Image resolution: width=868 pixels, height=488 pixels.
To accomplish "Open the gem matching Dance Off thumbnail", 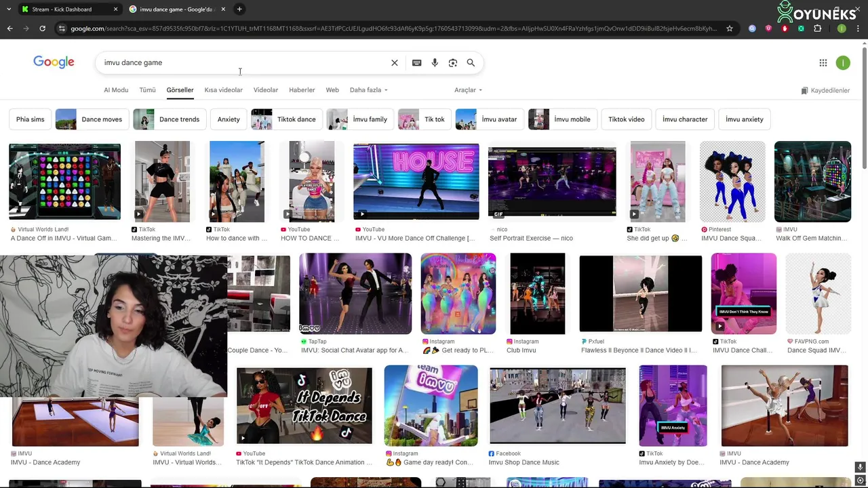I will coord(64,182).
